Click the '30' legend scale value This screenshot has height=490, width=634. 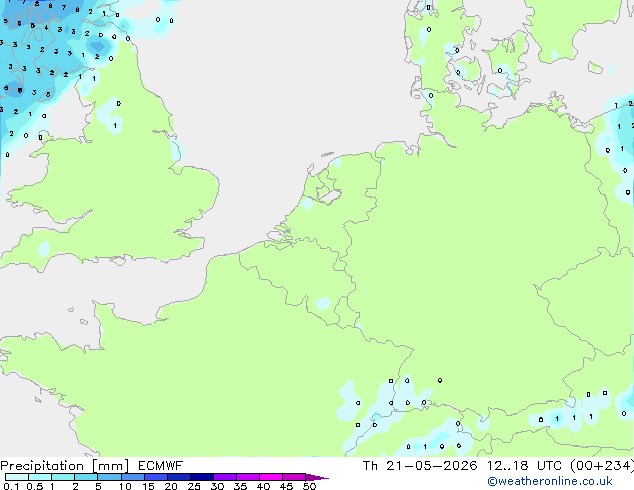click(x=217, y=486)
